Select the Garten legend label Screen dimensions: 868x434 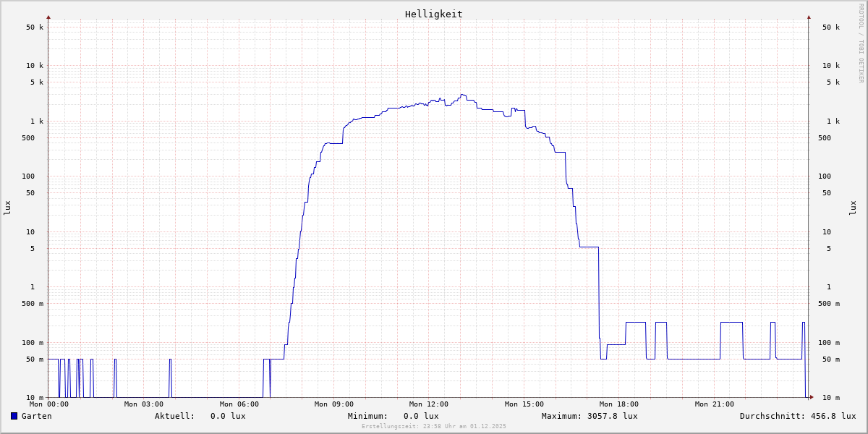(x=36, y=416)
